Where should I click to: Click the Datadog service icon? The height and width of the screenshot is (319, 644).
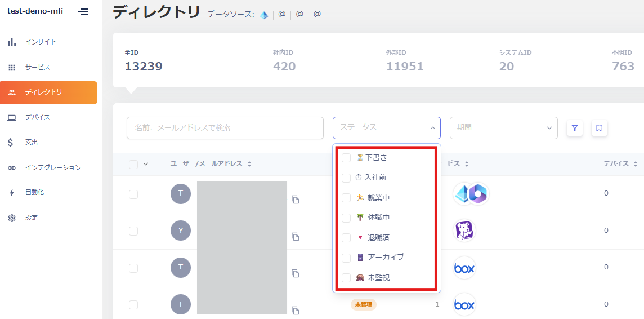pyautogui.click(x=464, y=231)
